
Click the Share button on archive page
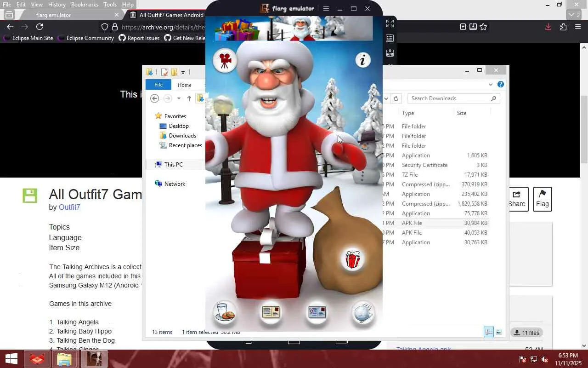[x=517, y=199]
